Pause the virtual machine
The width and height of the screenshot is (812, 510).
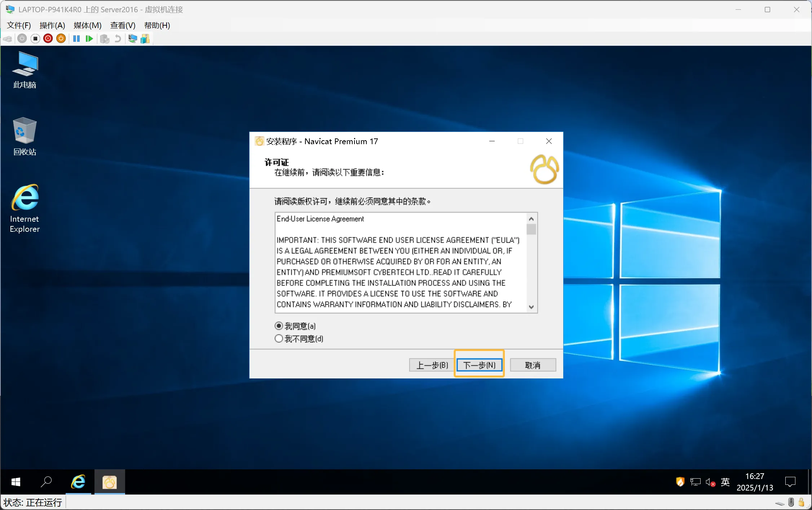pos(76,39)
